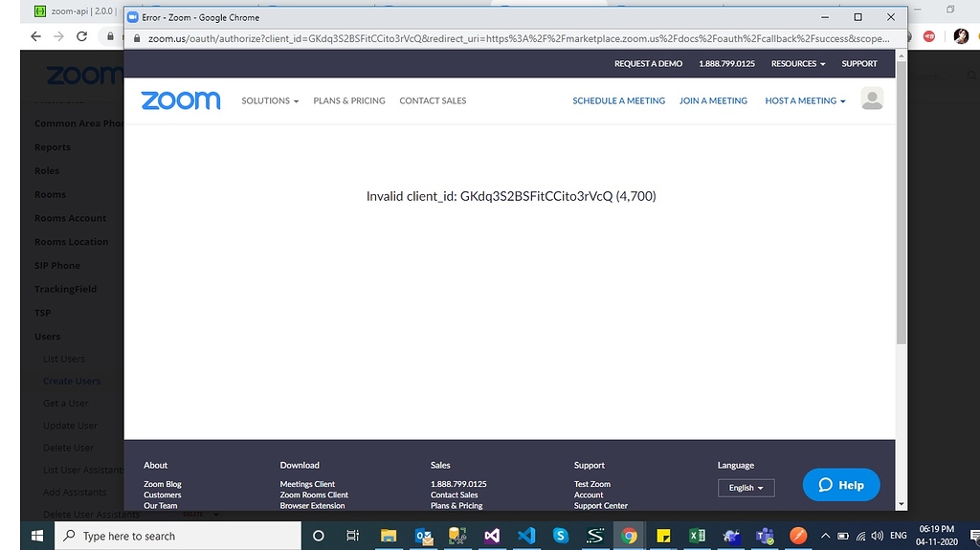This screenshot has width=980, height=550.
Task: Click the Zoom camera favicon in popup title bar
Action: (132, 17)
